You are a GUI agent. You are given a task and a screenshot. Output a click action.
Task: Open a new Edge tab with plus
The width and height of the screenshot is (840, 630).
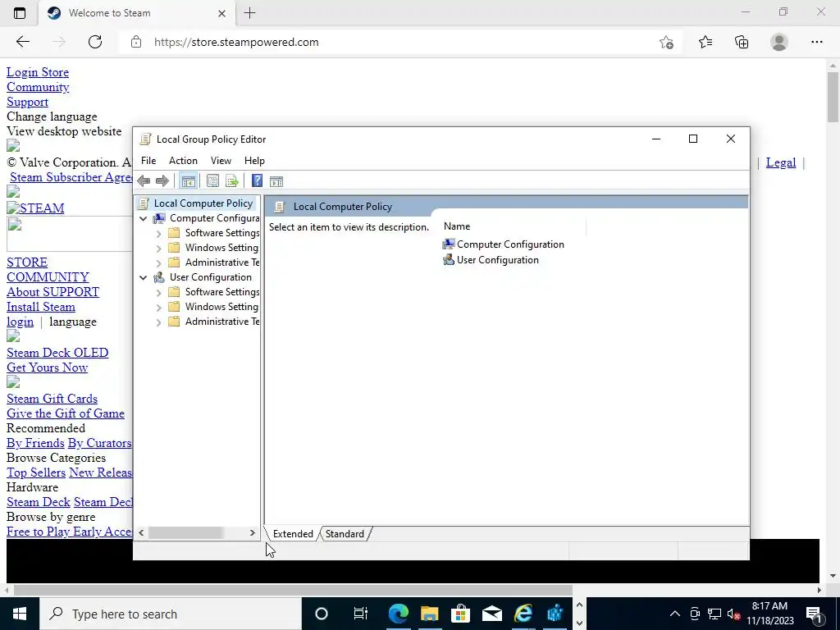(249, 13)
